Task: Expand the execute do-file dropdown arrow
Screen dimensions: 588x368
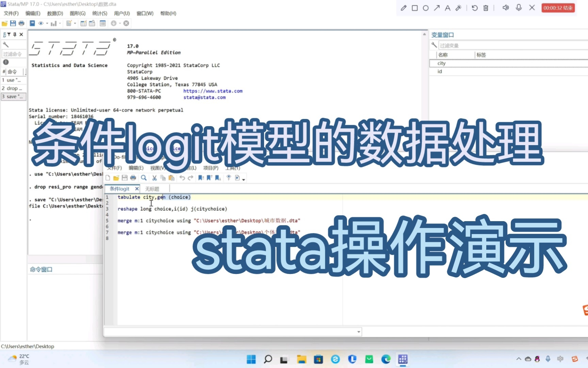Action: point(244,179)
